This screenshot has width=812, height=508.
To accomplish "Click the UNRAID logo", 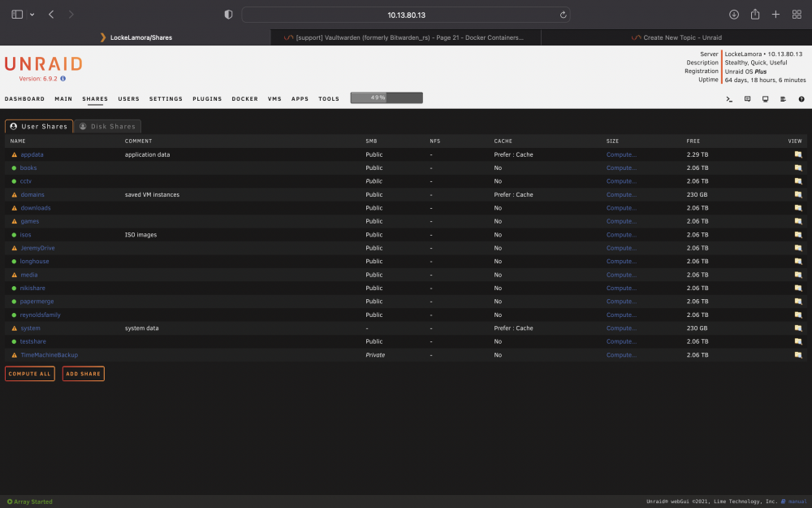I will 44,63.
